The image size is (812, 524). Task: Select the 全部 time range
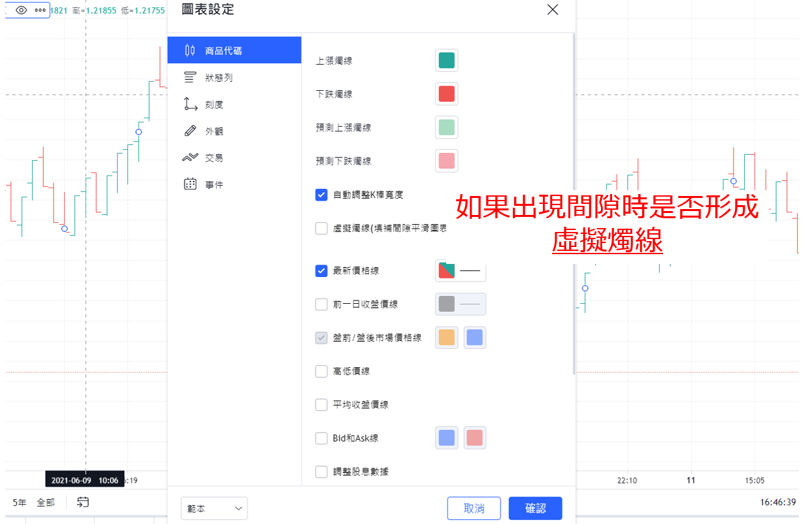[46, 502]
